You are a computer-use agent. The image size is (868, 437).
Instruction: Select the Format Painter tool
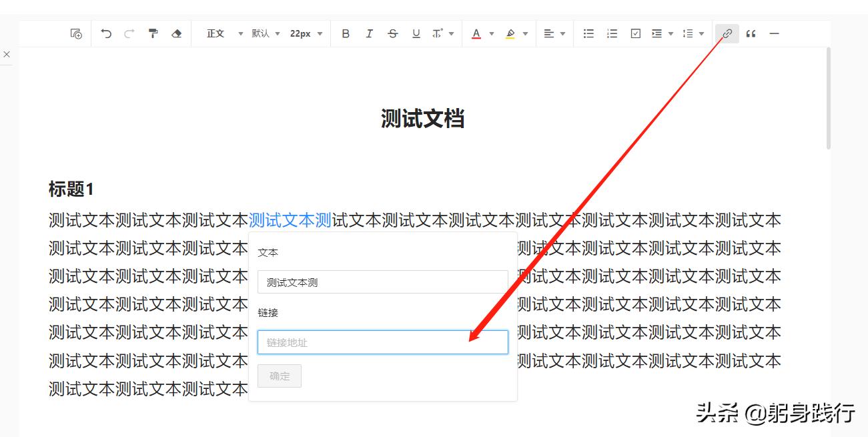coord(153,33)
